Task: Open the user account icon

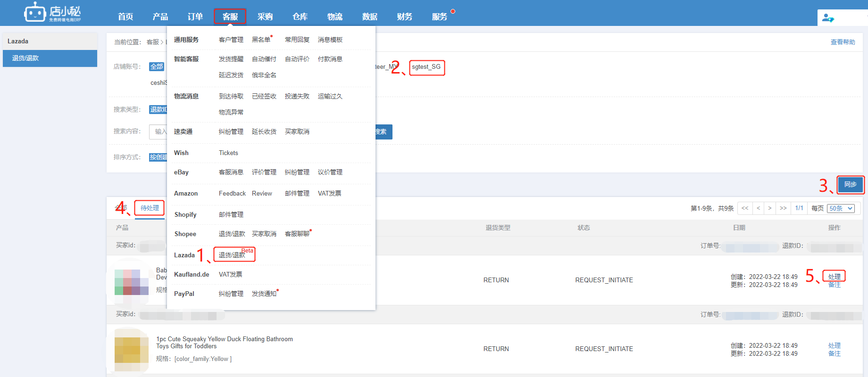Action: pyautogui.click(x=828, y=18)
